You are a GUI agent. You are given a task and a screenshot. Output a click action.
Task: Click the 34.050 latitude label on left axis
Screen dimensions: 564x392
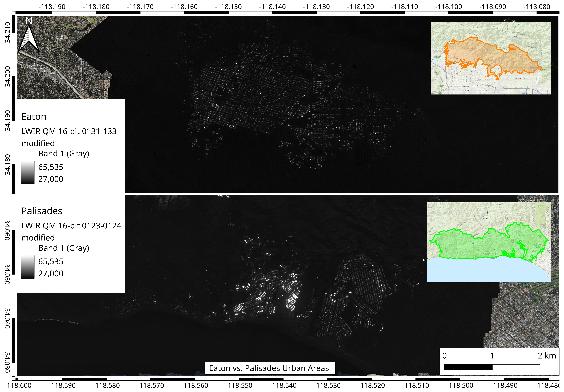[7, 274]
